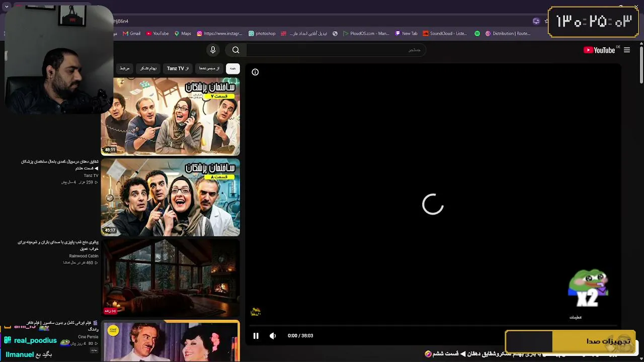The image size is (644, 362).
Task: Open the Cine Persia movie thumbnail
Action: click(171, 341)
